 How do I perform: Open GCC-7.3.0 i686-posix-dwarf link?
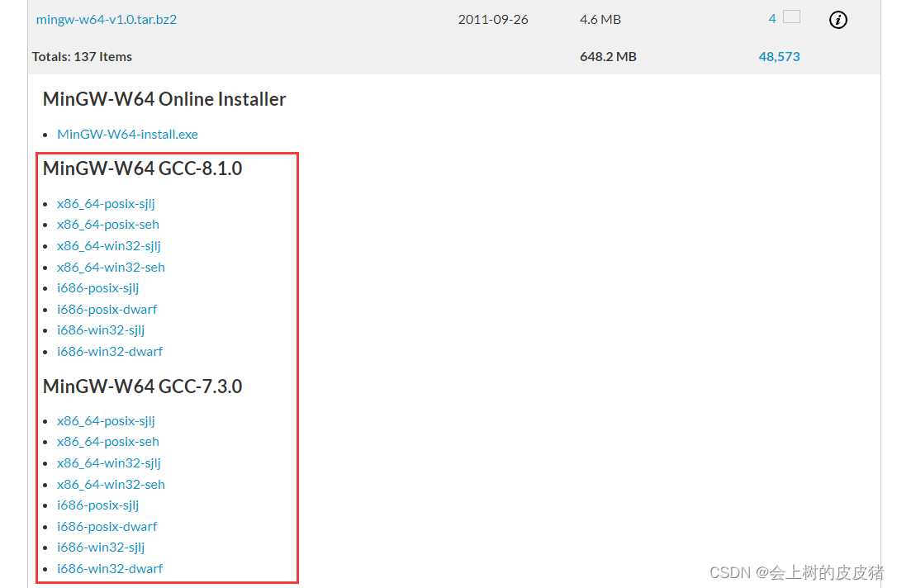(107, 527)
